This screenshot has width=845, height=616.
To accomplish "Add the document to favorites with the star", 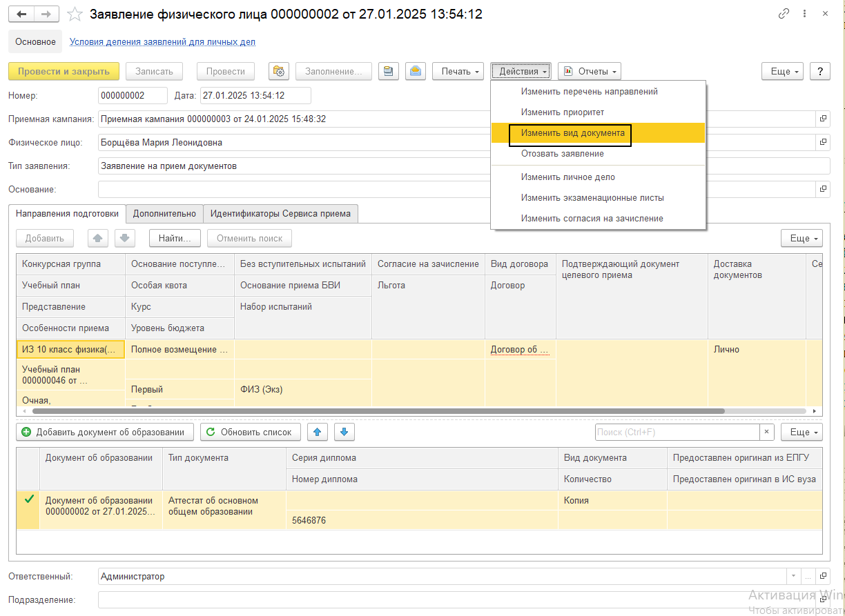I will coord(75,14).
